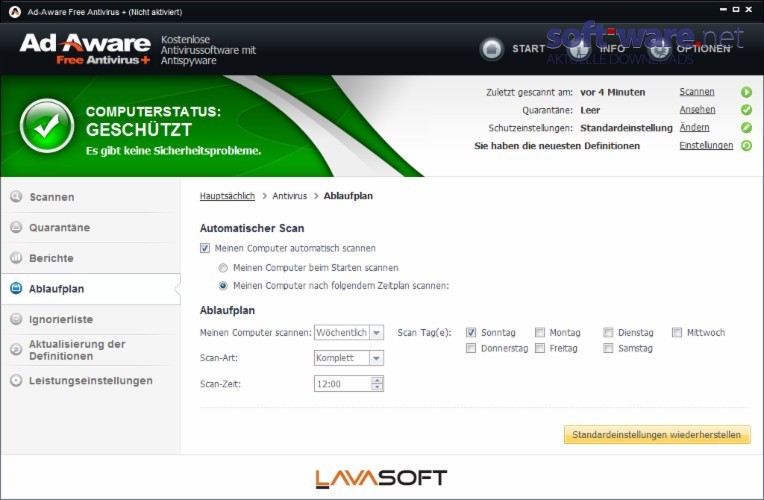Open Ignorierliste in the sidebar
Viewport: 764px width, 500px height.
91,320
